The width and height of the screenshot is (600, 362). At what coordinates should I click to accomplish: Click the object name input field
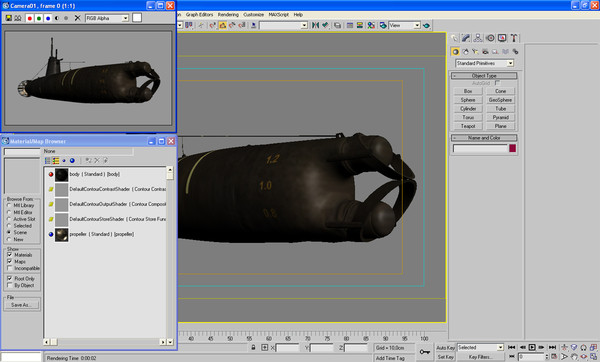(x=480, y=148)
